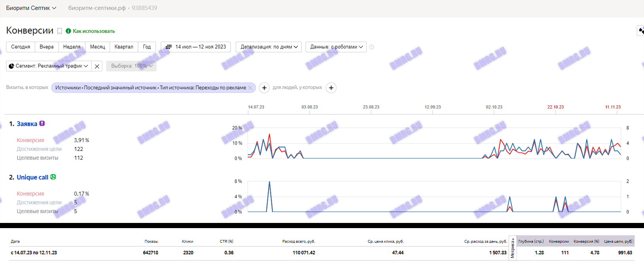644x265 pixels.
Task: Click the purple icon beside Заявка goal
Action: click(42, 123)
